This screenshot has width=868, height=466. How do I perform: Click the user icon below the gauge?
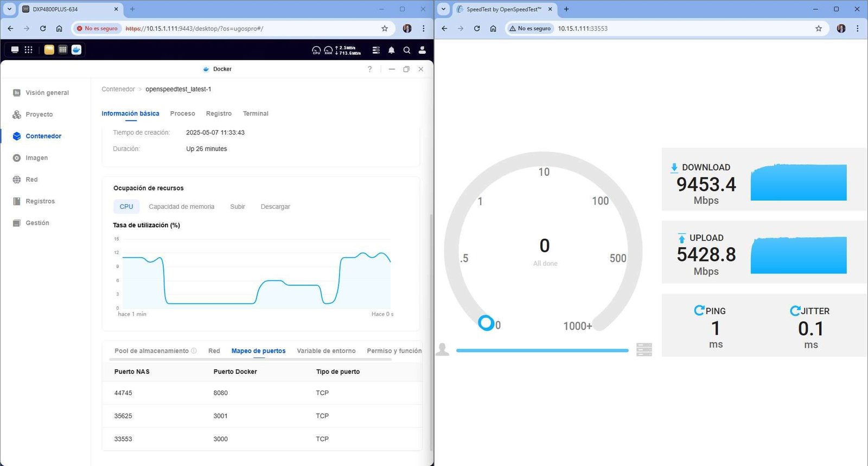pyautogui.click(x=443, y=349)
